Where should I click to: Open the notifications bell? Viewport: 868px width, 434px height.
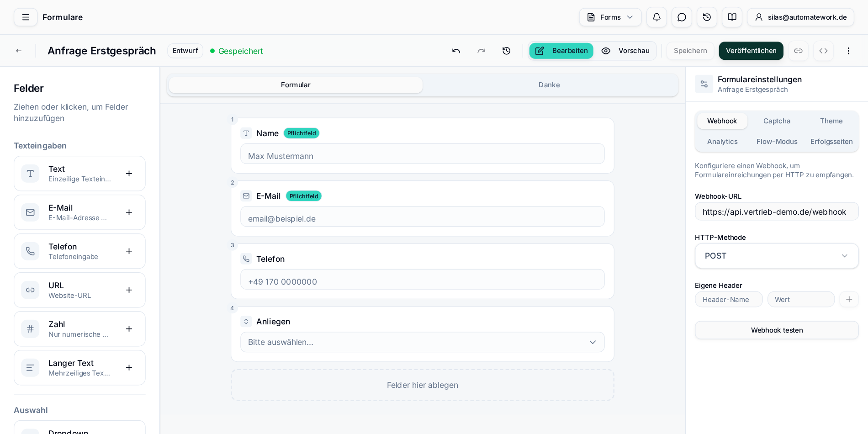pyautogui.click(x=656, y=17)
